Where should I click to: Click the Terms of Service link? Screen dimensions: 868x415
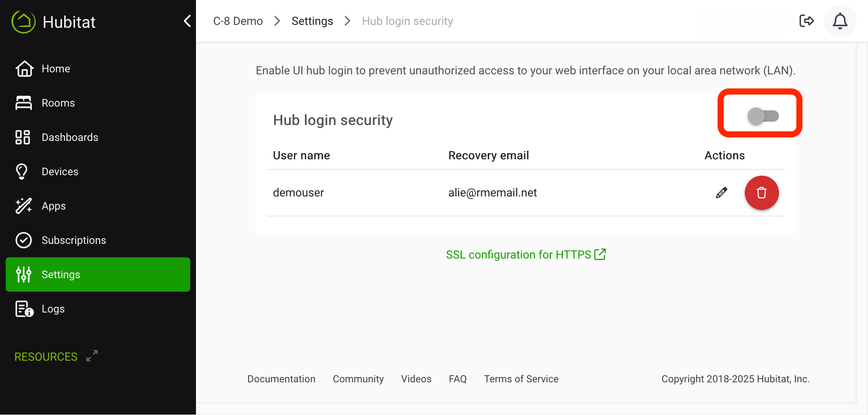coord(521,379)
